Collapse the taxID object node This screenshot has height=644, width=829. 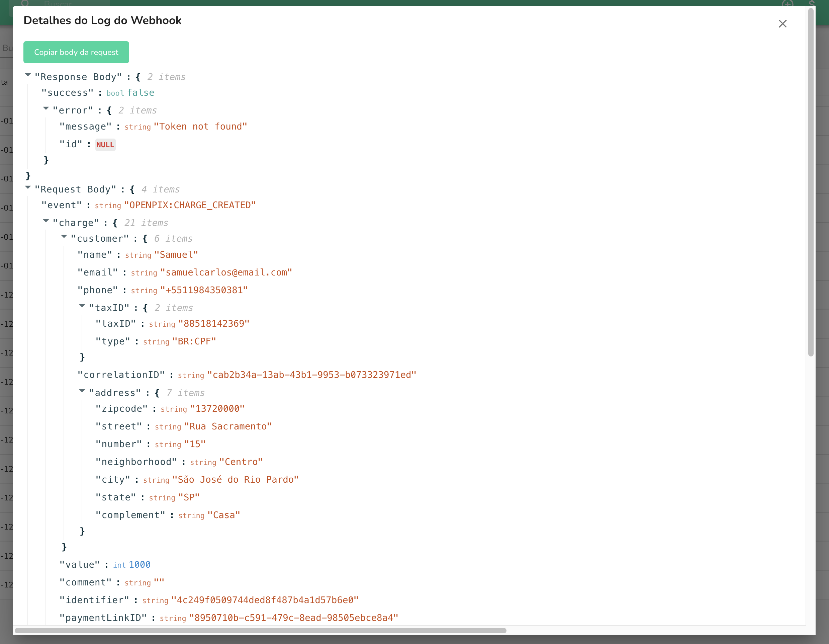pos(82,306)
